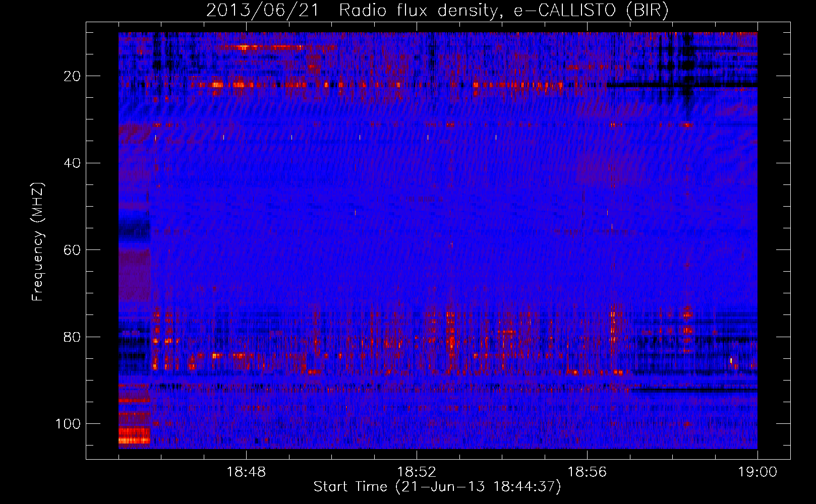Select the 18:52 time tick label

[x=417, y=472]
